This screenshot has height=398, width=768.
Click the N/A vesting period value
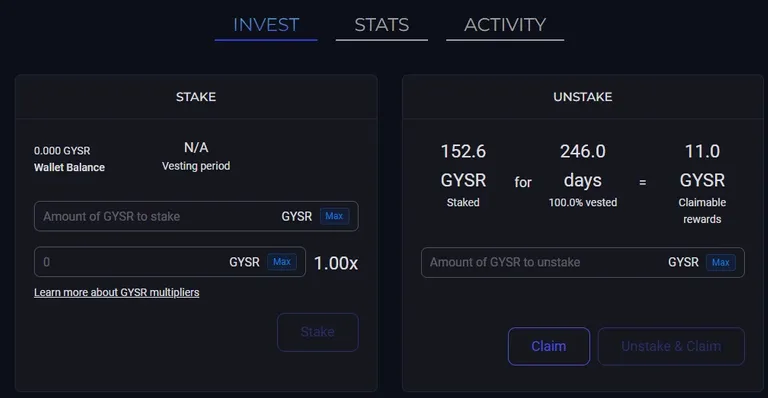tap(196, 147)
